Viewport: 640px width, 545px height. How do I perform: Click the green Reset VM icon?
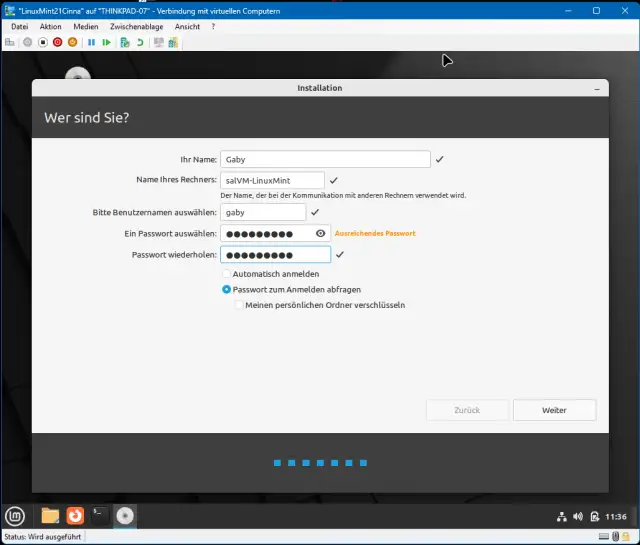tap(106, 42)
